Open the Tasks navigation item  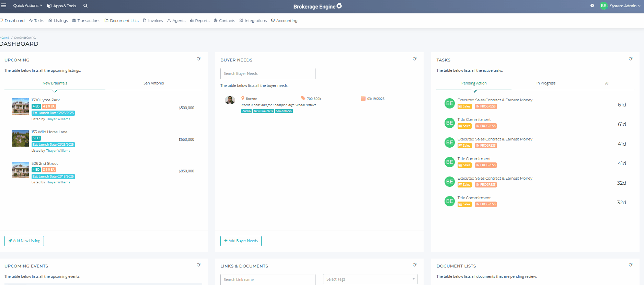click(37, 21)
